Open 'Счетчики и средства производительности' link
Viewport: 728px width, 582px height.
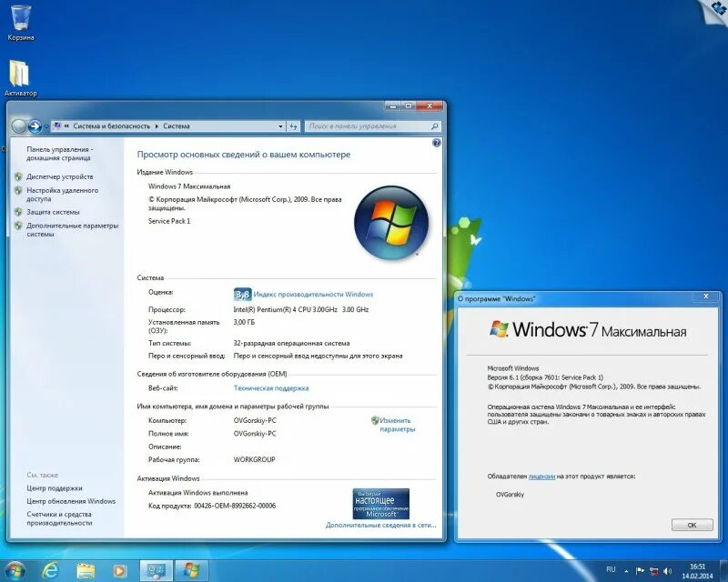click(x=59, y=518)
